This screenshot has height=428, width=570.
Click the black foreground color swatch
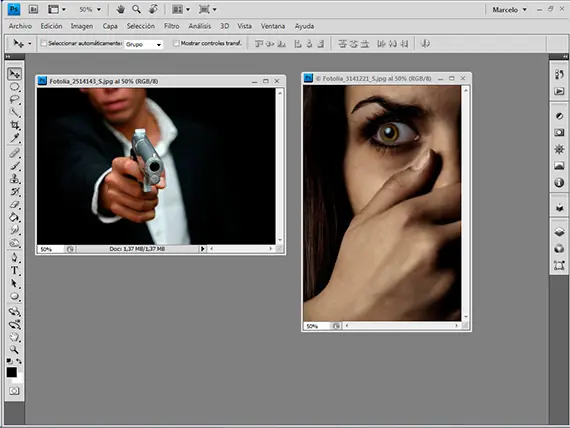coord(11,372)
